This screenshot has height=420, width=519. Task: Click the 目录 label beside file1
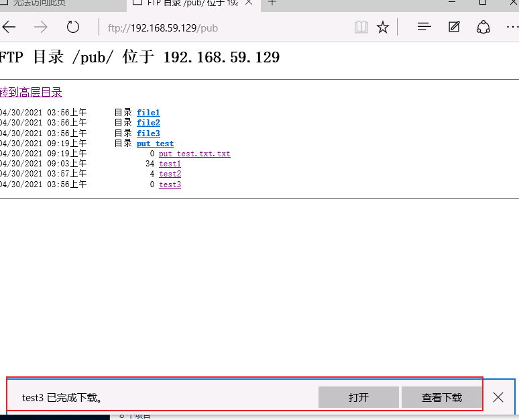[123, 113]
